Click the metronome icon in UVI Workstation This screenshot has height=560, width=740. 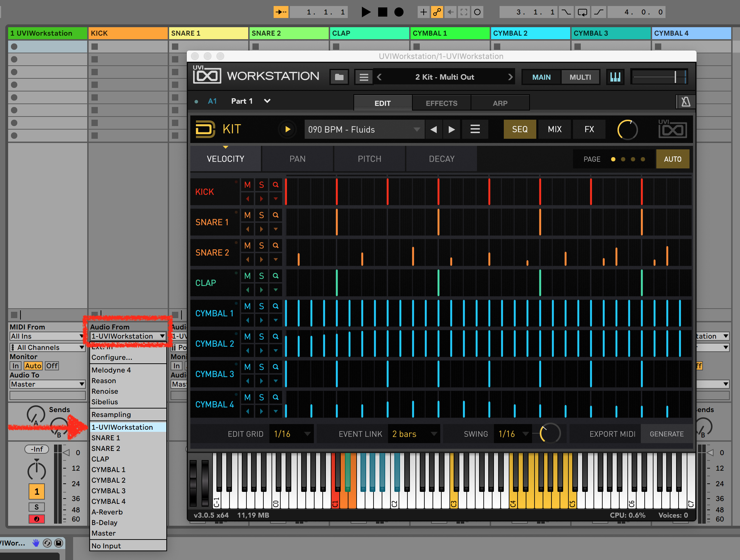686,102
